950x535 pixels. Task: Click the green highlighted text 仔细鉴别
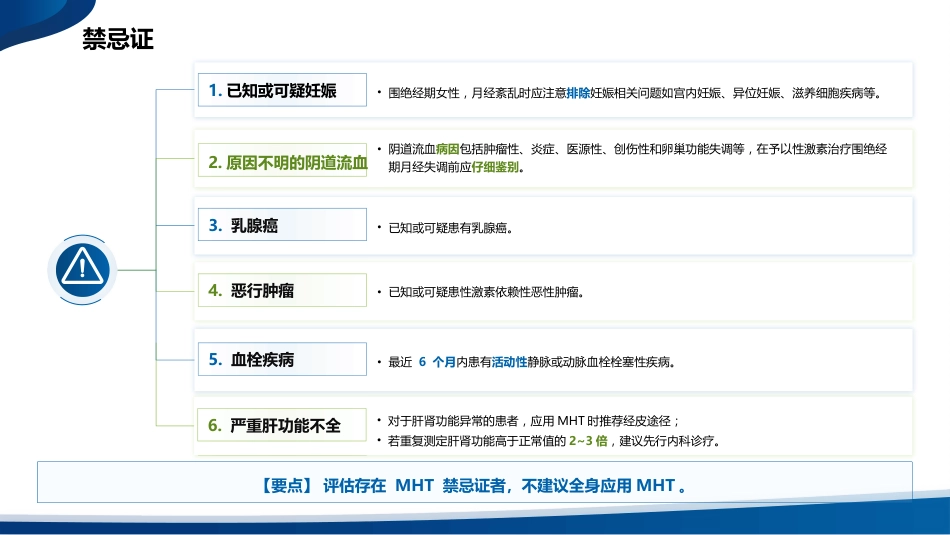pyautogui.click(x=495, y=167)
